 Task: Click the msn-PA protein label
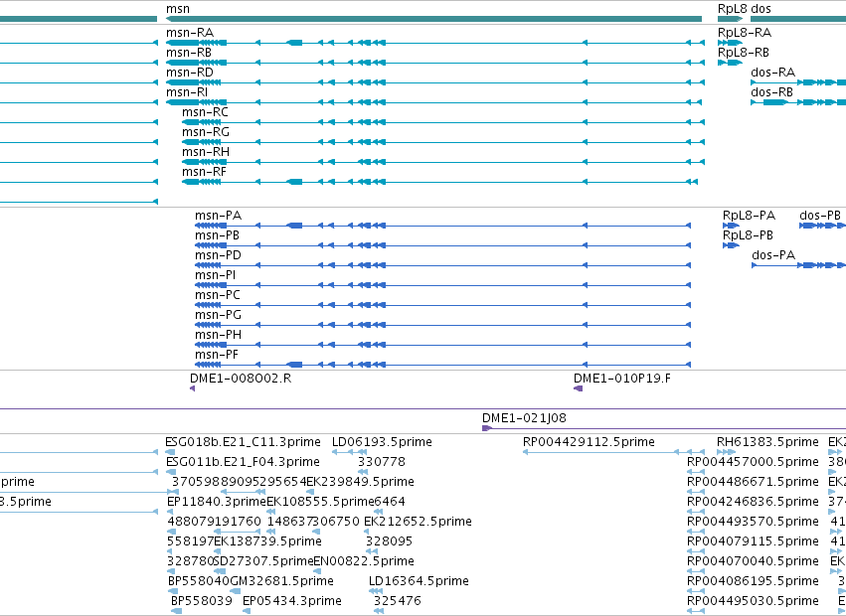coord(219,216)
